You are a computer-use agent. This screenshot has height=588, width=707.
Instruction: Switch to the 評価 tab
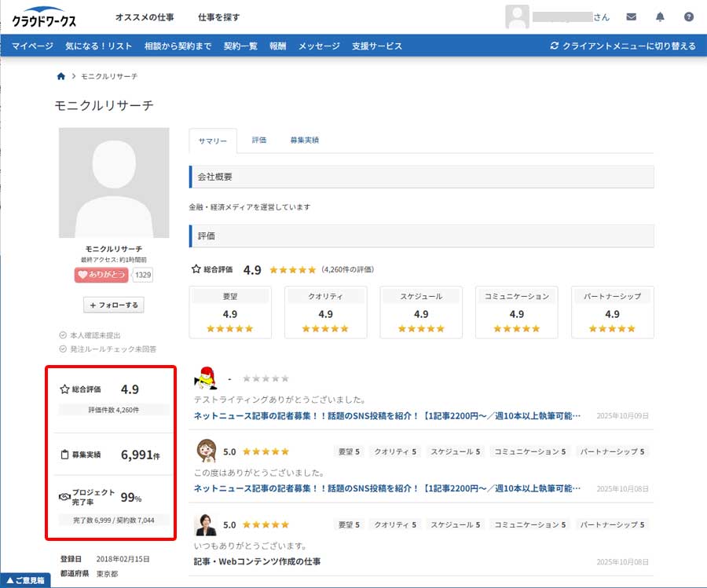click(x=258, y=140)
